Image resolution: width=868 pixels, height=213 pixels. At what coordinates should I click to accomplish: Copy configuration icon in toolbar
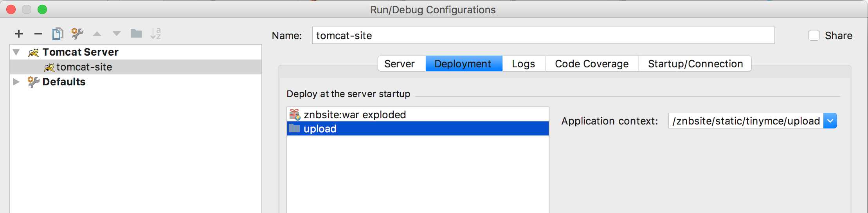click(x=58, y=34)
